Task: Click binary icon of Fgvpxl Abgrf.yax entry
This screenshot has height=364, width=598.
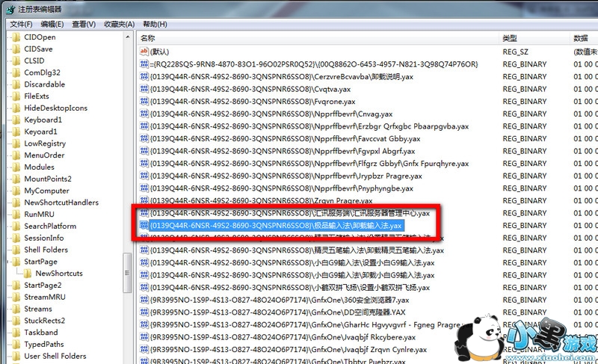Action: pos(144,151)
